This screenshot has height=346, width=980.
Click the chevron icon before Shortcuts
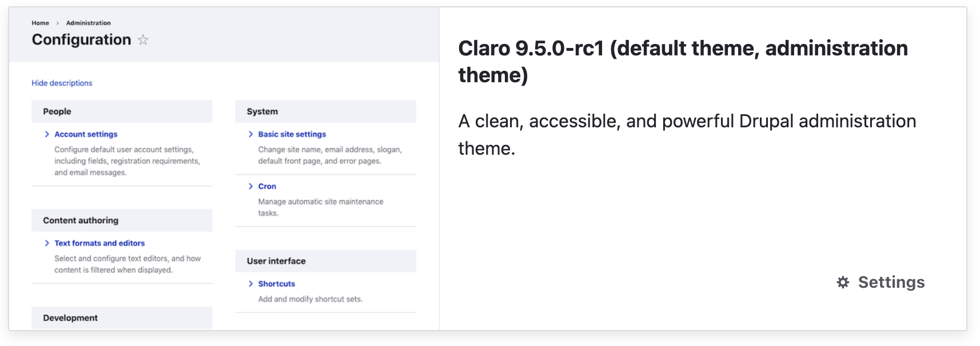click(250, 284)
